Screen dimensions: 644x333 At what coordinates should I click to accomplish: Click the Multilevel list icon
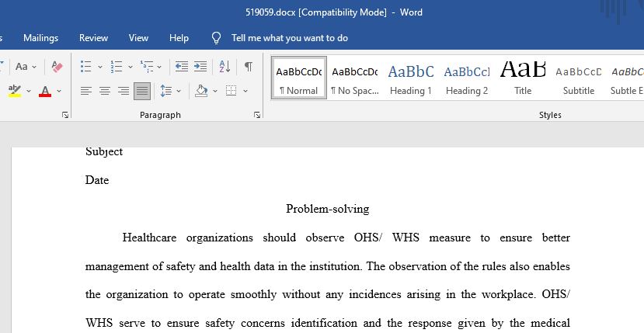click(147, 67)
